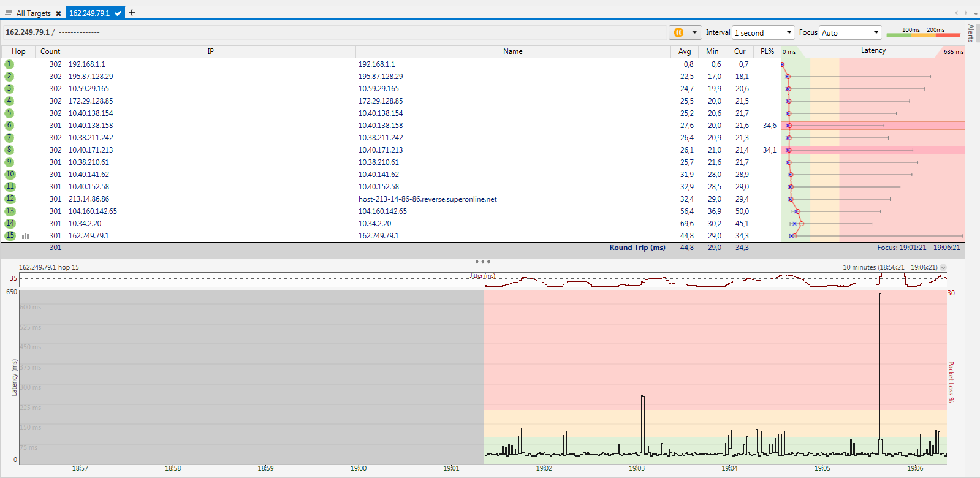Screen dimensions: 980x478
Task: Expand the Interval combo box
Action: (788, 32)
